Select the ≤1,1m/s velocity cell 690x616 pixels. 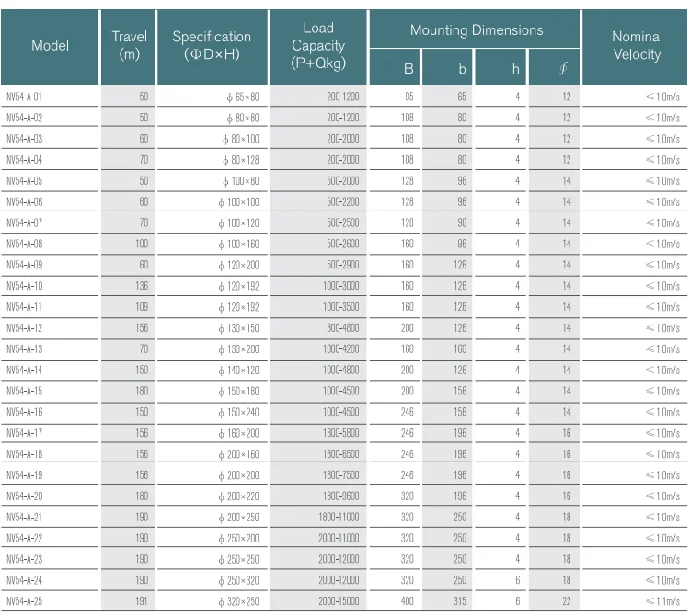[x=662, y=601]
